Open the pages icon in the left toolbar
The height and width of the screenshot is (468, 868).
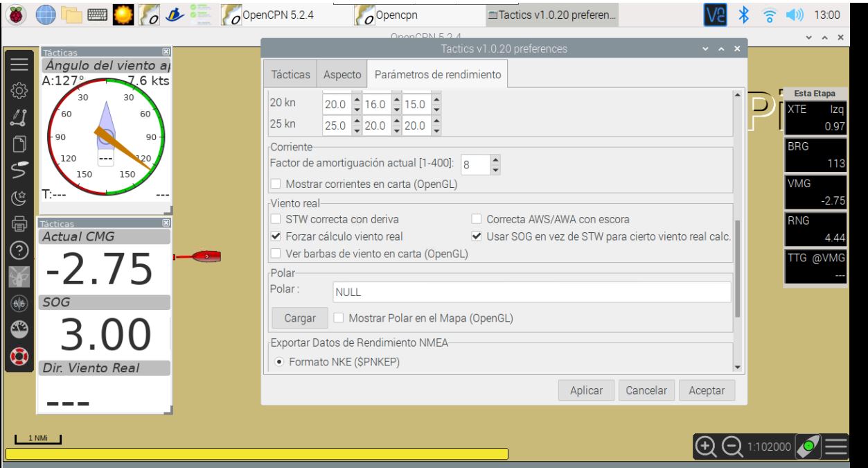pyautogui.click(x=19, y=144)
